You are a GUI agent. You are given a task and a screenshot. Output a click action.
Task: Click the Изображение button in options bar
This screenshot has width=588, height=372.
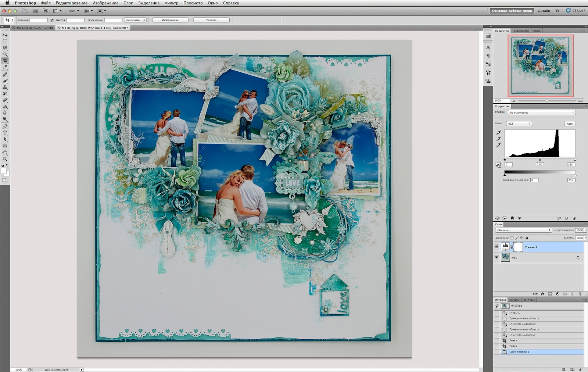(170, 20)
